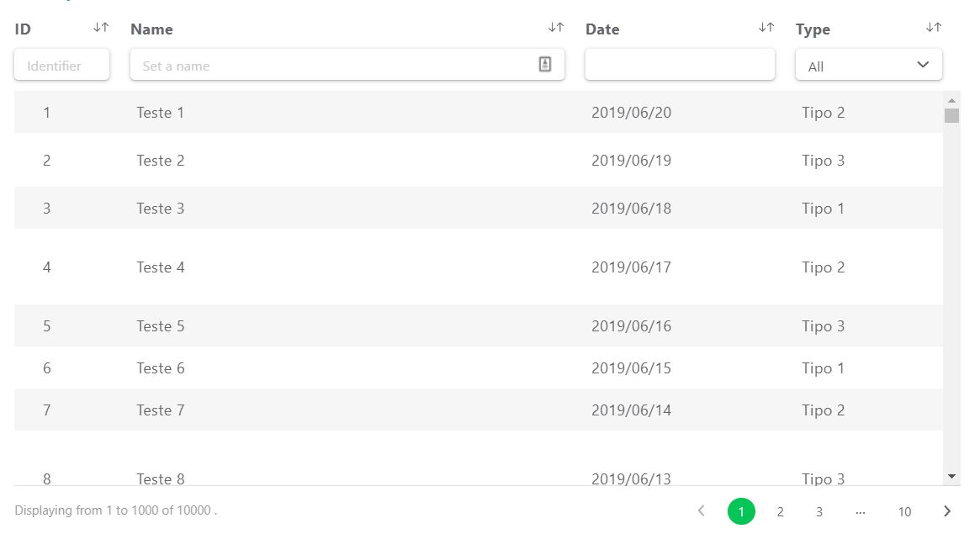The image size is (980, 534).
Task: Sort the table by the Name column
Action: point(556,27)
